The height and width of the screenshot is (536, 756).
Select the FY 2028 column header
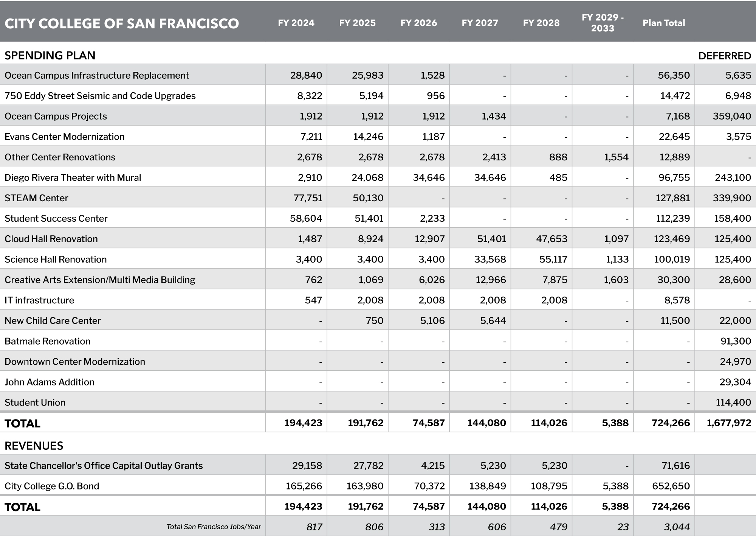click(541, 23)
